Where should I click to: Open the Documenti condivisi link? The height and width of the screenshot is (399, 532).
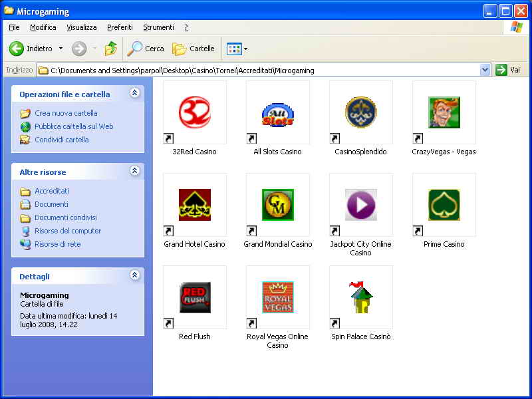pos(66,217)
